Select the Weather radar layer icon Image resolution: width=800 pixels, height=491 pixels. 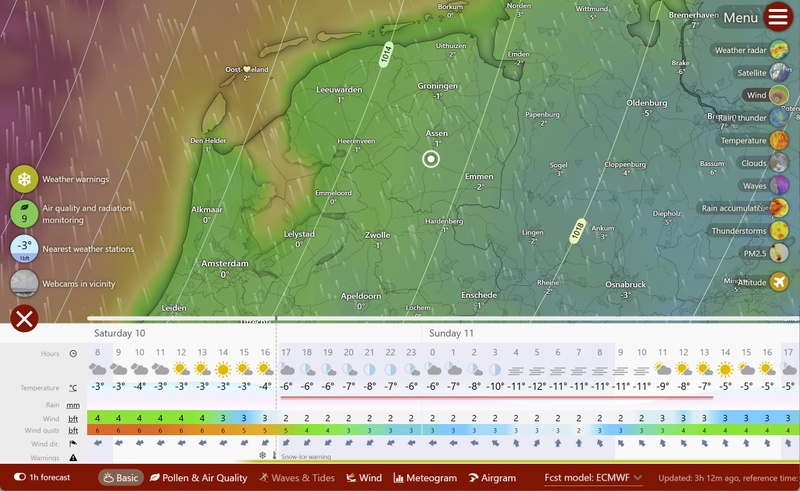click(x=779, y=50)
